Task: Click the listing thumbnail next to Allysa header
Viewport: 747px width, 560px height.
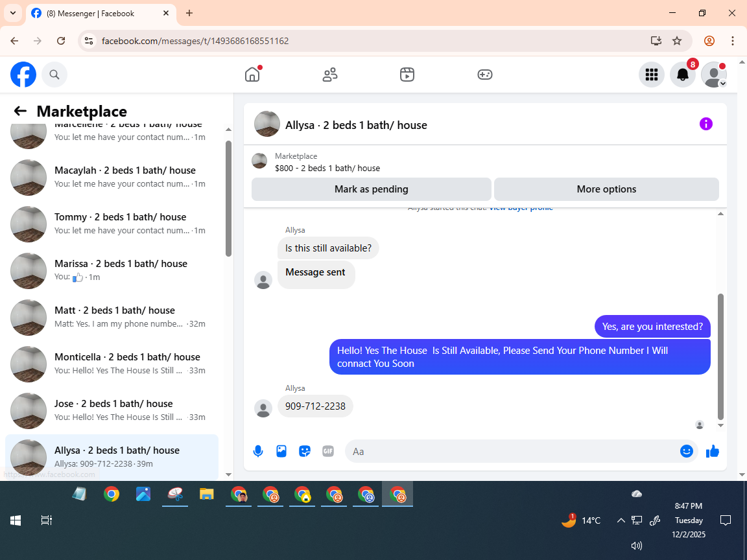Action: tap(267, 124)
